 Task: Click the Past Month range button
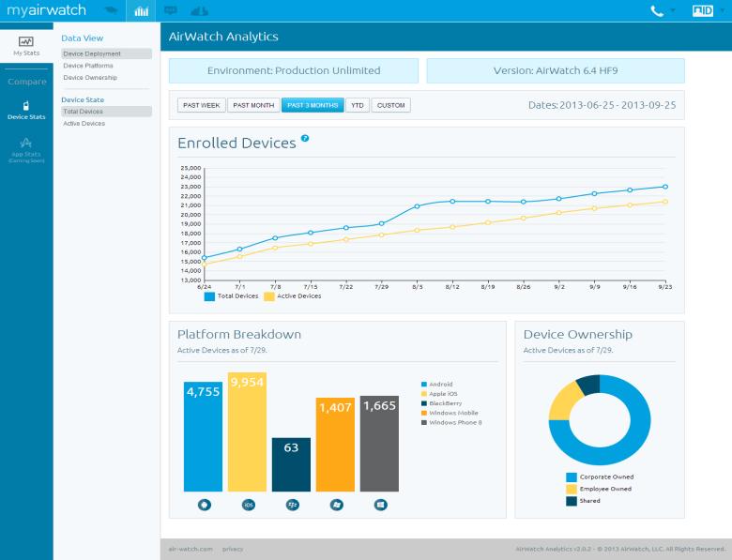pos(253,105)
